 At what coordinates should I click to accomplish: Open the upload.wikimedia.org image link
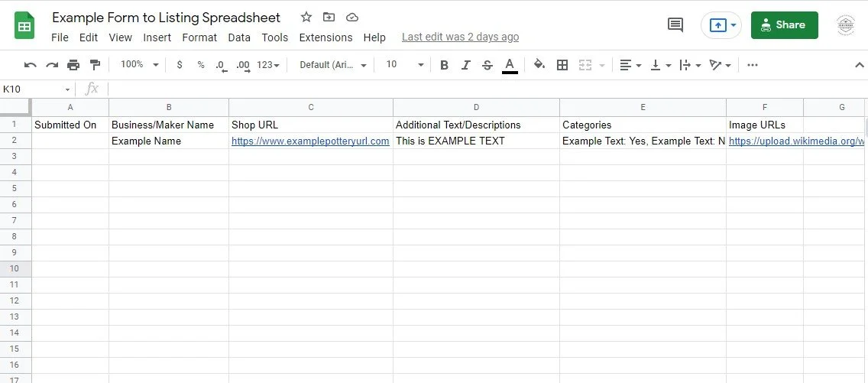[x=796, y=141]
